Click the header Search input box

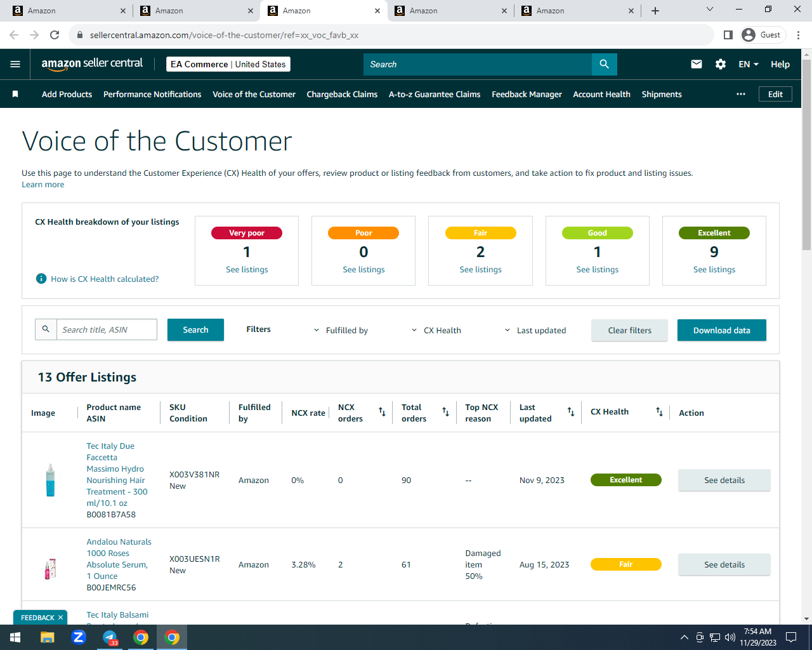[x=478, y=64]
